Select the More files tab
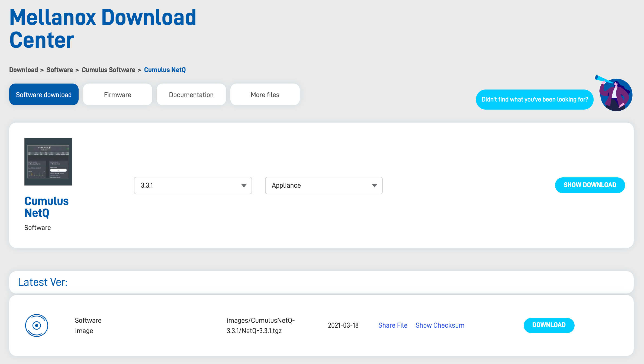The width and height of the screenshot is (644, 364). click(265, 95)
